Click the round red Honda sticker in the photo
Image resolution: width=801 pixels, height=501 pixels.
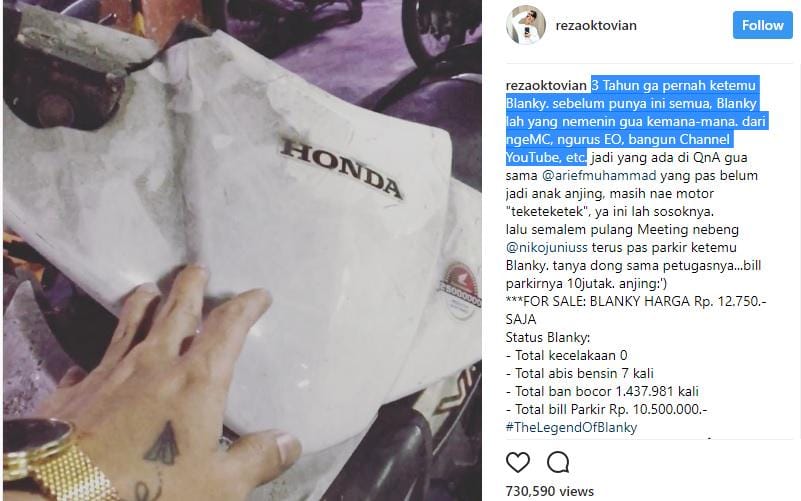pyautogui.click(x=461, y=290)
